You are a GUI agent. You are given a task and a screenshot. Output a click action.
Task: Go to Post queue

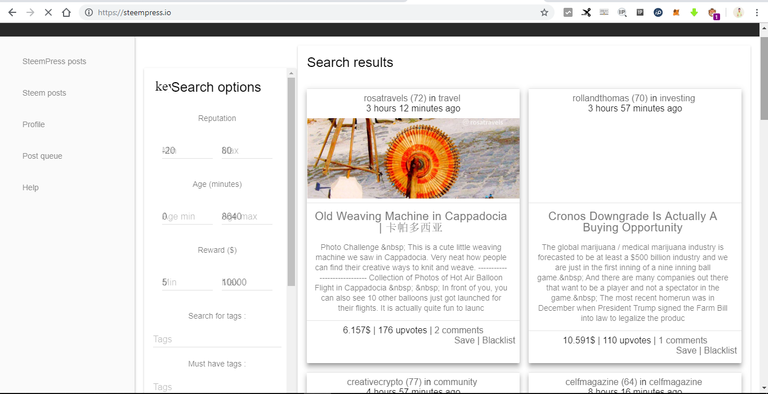42,156
